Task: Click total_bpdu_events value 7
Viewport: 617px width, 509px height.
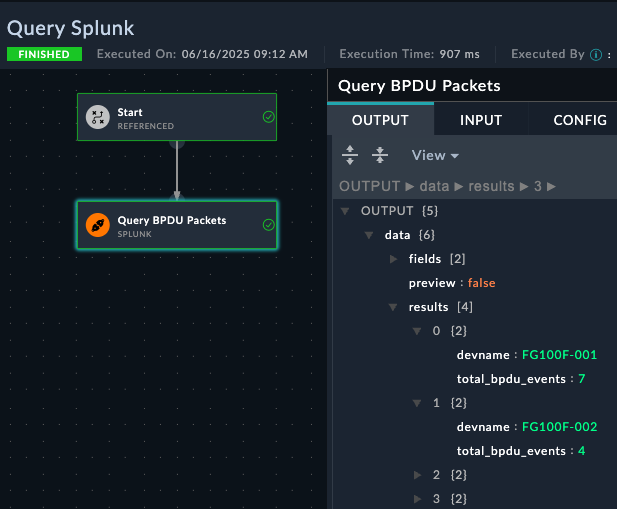Action: [x=582, y=379]
